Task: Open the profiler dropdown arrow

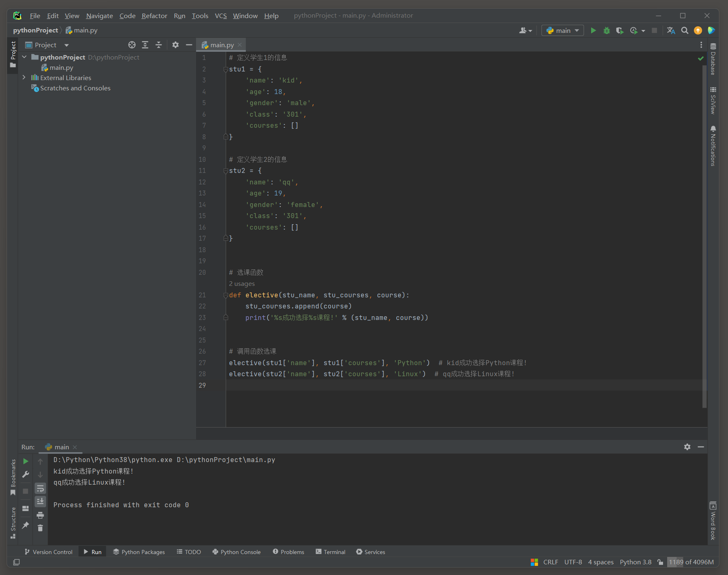Action: pos(643,31)
